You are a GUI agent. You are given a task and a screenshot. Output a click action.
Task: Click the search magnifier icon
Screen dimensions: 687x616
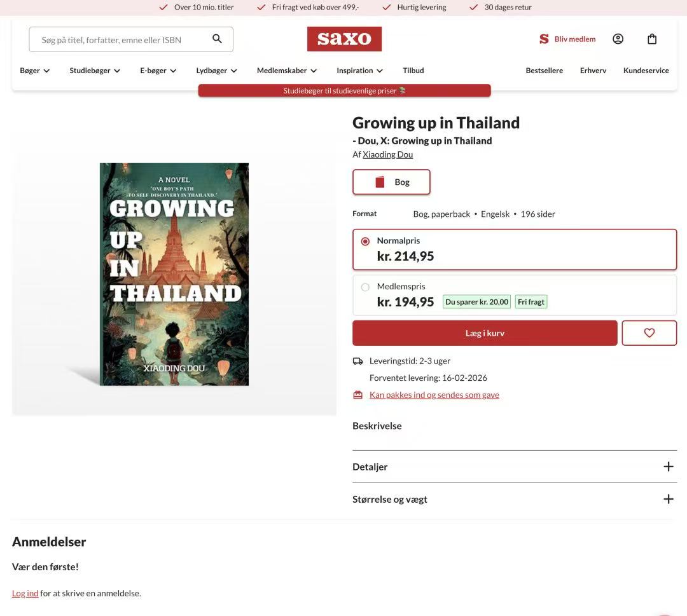tap(217, 39)
